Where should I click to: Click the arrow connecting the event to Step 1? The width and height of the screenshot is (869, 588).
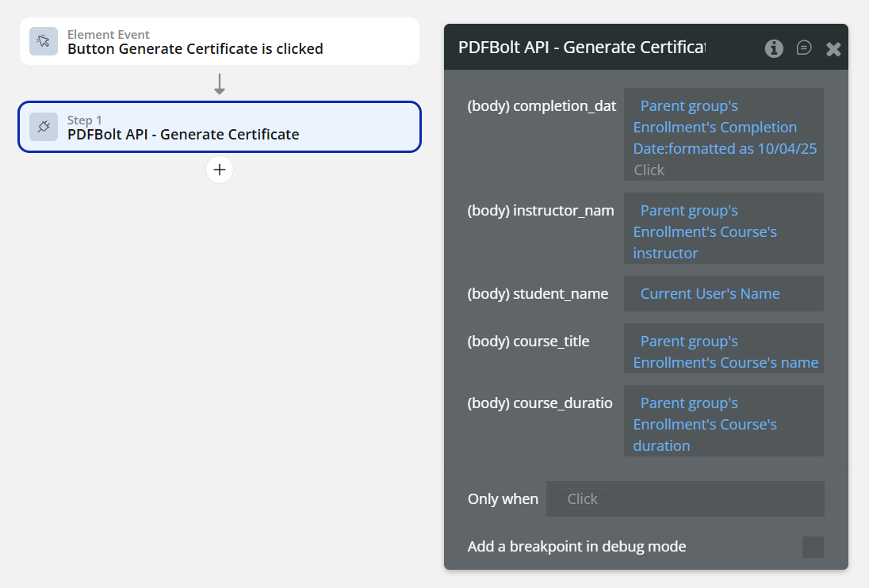point(220,82)
